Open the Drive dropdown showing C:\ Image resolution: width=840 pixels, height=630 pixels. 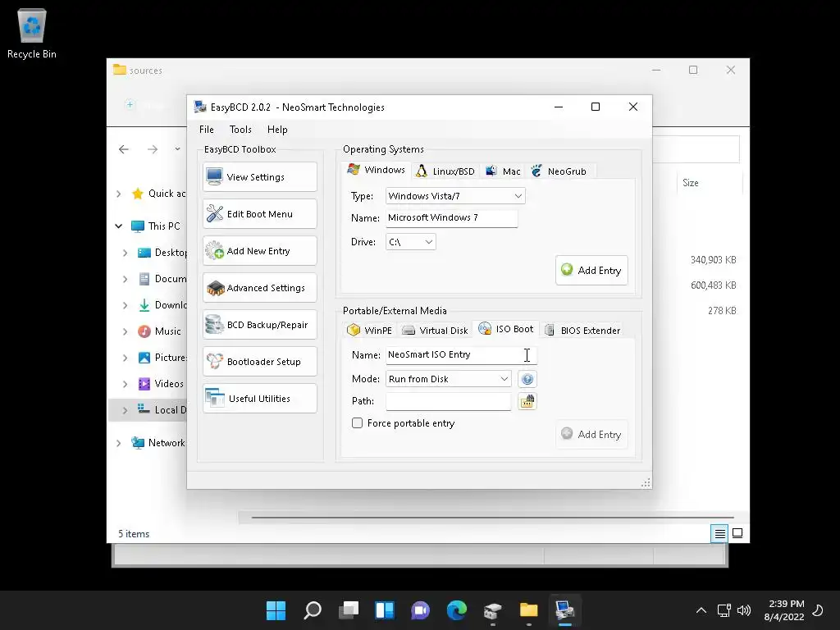click(x=411, y=242)
